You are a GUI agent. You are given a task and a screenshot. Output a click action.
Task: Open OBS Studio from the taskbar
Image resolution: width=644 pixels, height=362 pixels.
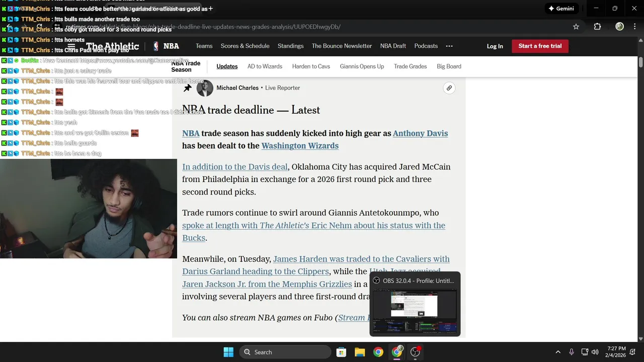(416, 352)
